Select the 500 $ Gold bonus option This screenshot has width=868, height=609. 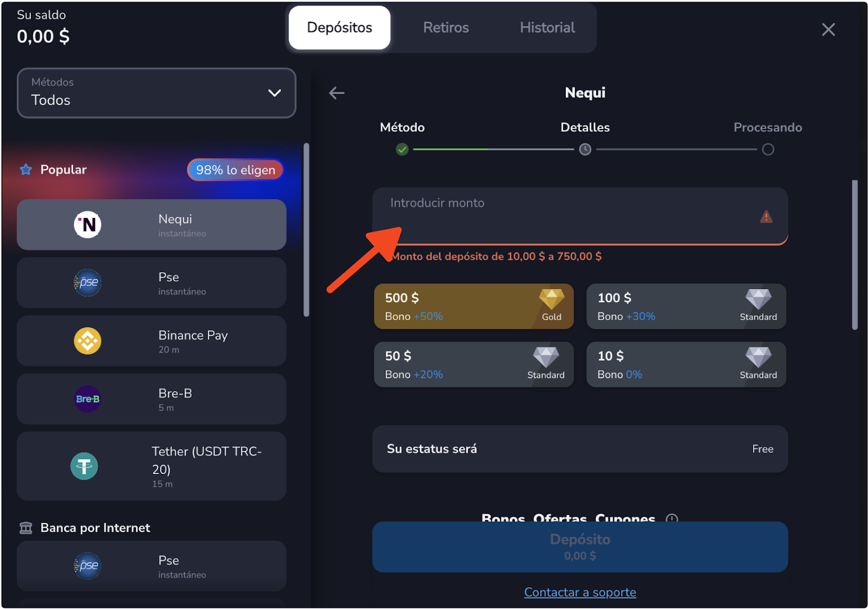pos(473,306)
